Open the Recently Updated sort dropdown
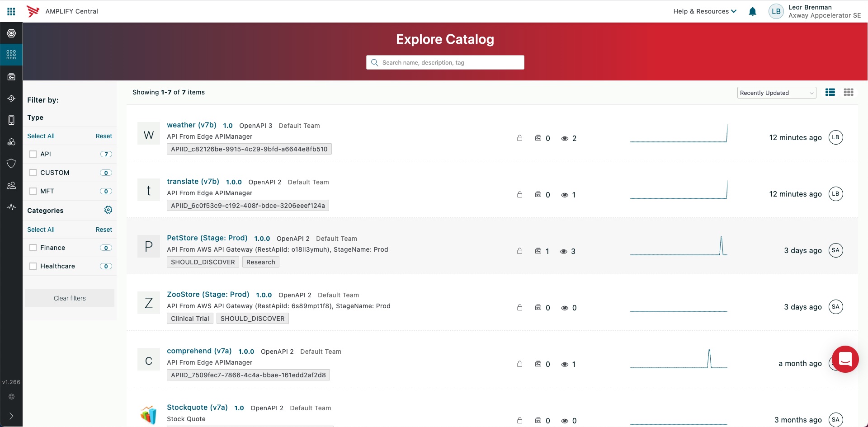The image size is (868, 427). [776, 93]
